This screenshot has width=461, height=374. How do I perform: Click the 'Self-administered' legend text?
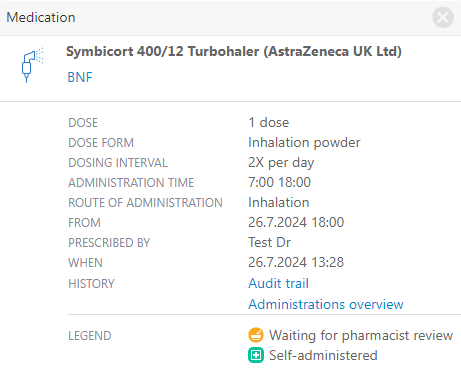coord(323,355)
